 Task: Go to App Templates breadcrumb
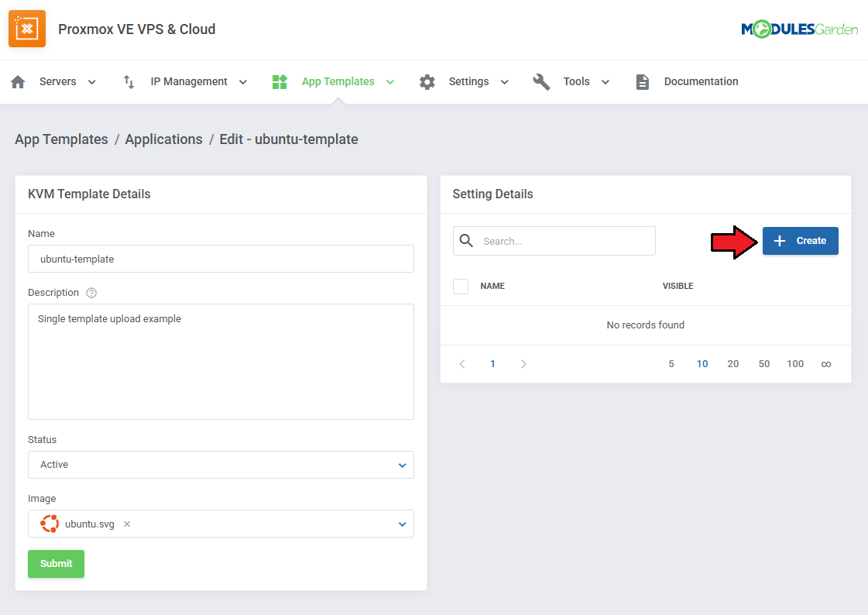(61, 139)
